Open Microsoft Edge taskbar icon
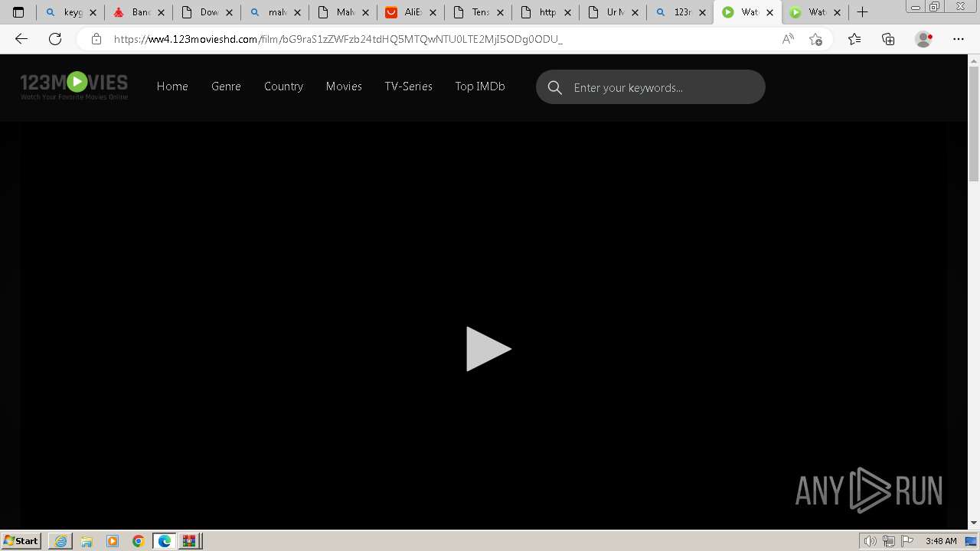 (x=165, y=541)
